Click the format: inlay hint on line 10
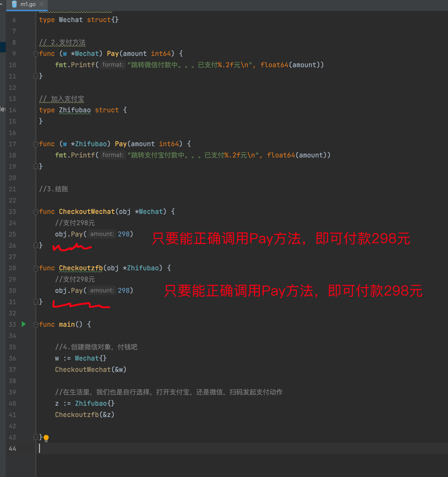 point(113,65)
